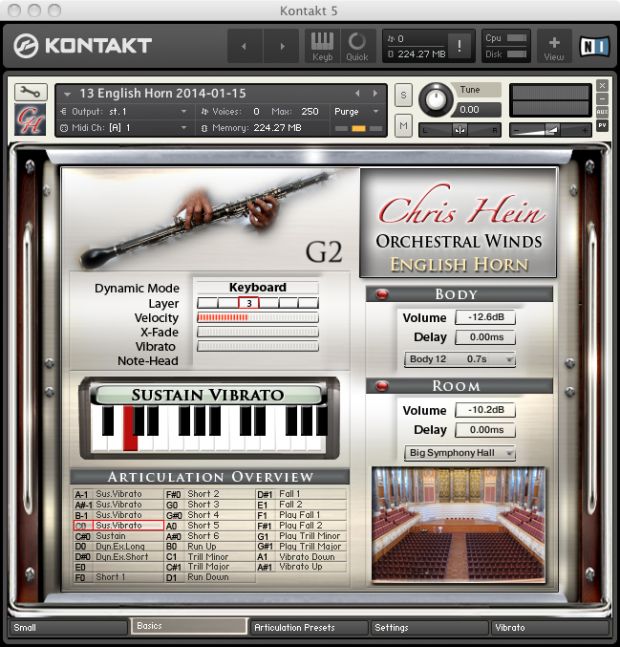Select C1 Trill Minor articulation
Screen dimensions: 620x647
tap(210, 557)
